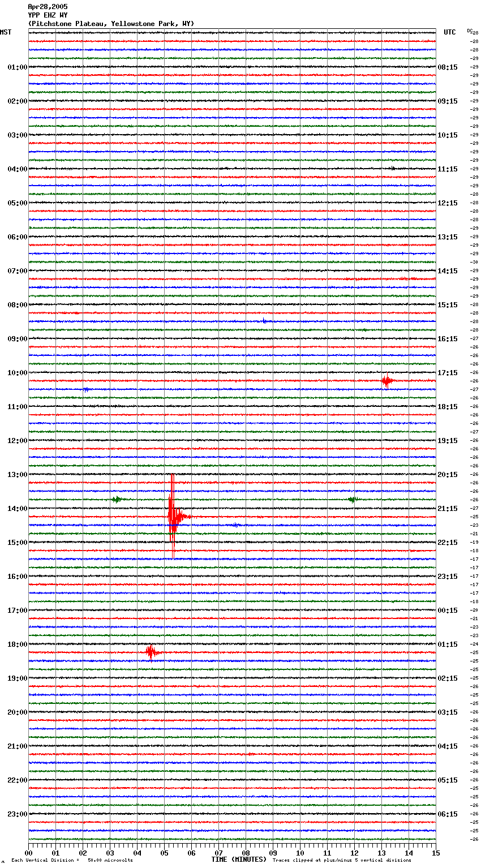This screenshot has width=481, height=868.
Task: Click the 00 minute axis tick label
Action: [28, 853]
